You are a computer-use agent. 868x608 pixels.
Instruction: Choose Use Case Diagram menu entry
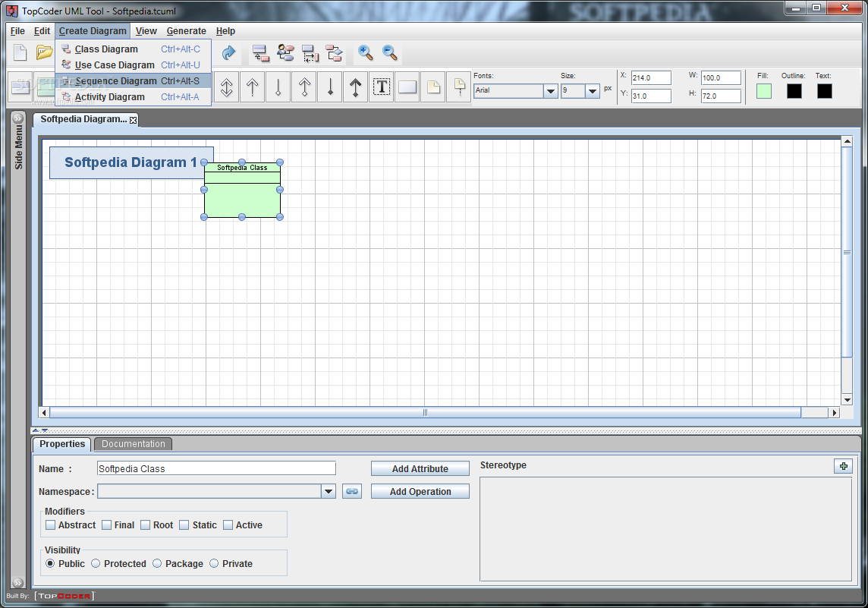133,65
